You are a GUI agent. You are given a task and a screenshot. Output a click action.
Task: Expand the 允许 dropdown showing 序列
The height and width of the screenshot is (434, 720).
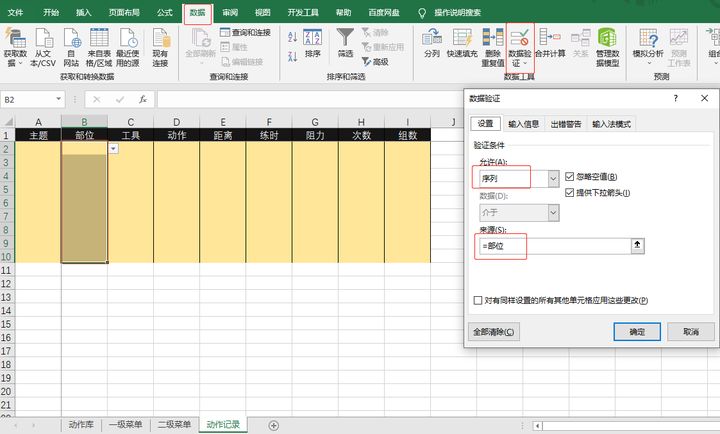coord(553,179)
